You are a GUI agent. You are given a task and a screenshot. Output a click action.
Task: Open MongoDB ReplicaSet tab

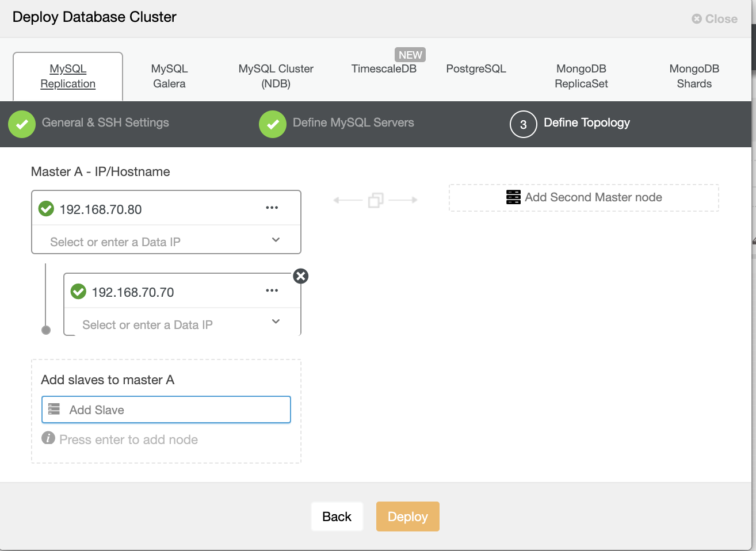click(581, 76)
